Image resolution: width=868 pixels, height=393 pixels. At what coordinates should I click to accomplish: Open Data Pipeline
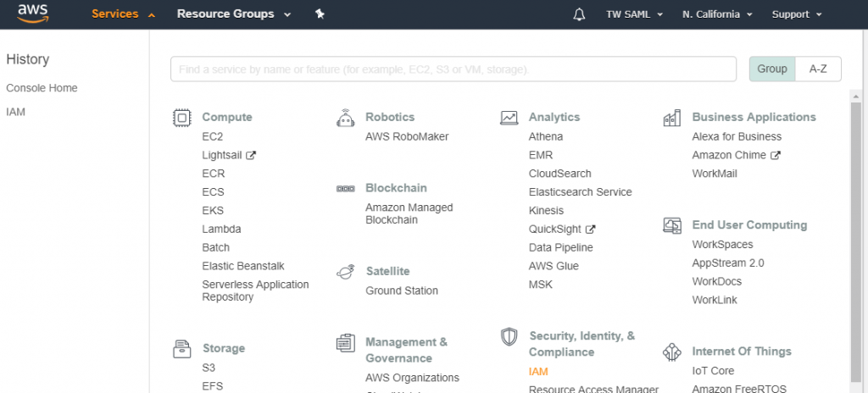click(561, 248)
